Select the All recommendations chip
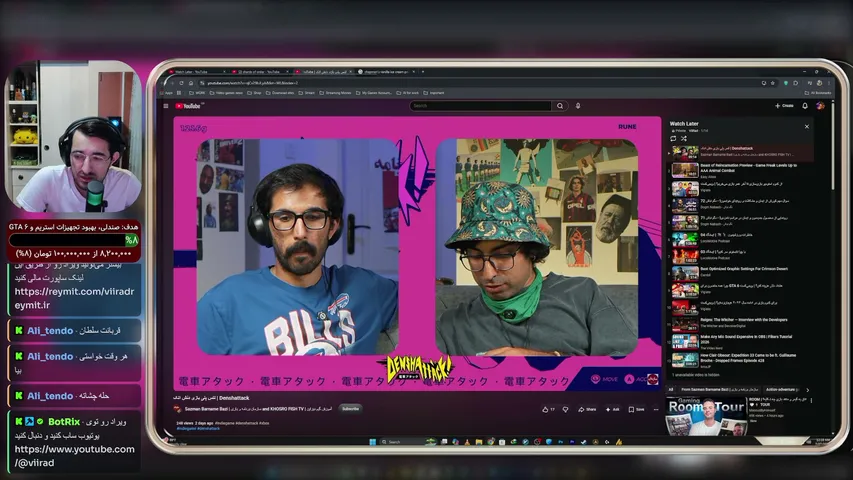The image size is (853, 480). coord(671,390)
